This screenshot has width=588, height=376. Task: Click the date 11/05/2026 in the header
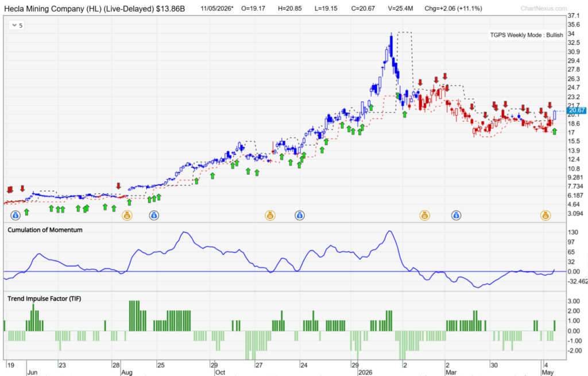[216, 8]
